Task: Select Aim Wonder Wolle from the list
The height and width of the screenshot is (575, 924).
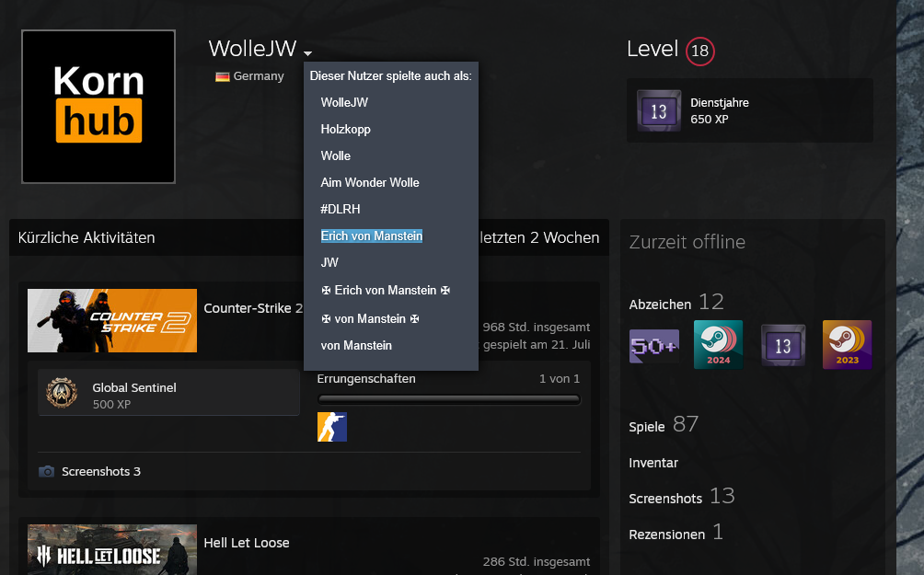Action: [370, 183]
